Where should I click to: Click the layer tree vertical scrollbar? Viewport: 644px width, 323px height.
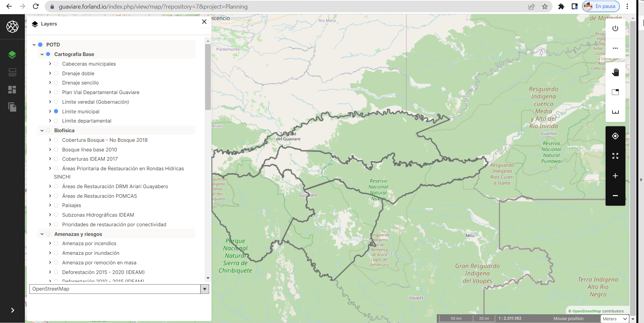[208, 77]
